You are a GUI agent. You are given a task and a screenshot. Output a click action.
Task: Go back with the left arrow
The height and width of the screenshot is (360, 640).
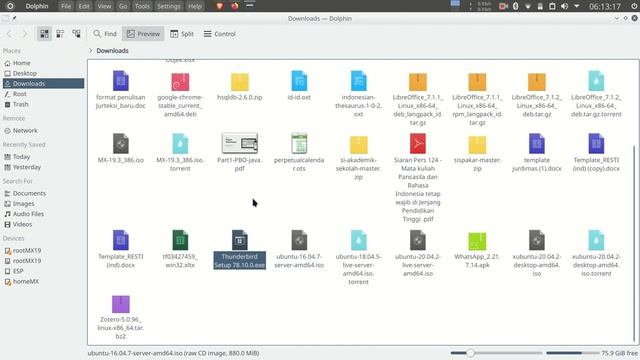(x=9, y=34)
